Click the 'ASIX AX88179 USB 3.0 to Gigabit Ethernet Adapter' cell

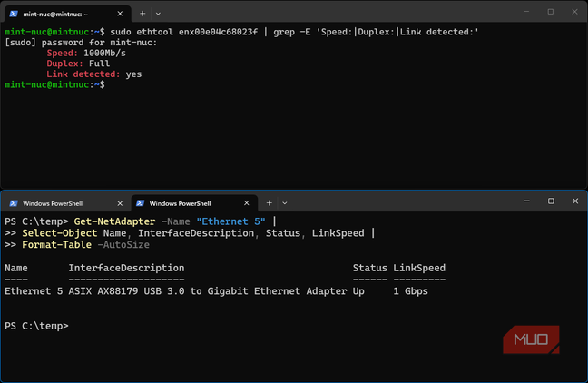tap(208, 291)
